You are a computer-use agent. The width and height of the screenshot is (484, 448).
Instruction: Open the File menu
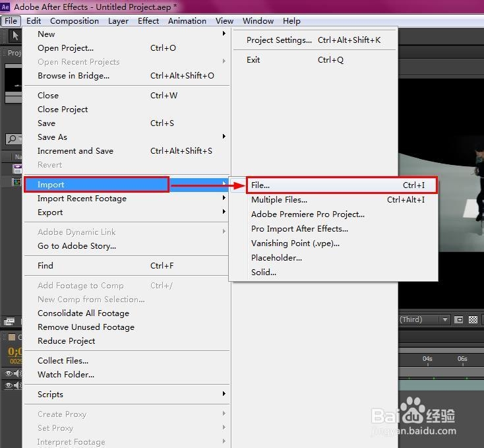tap(11, 21)
